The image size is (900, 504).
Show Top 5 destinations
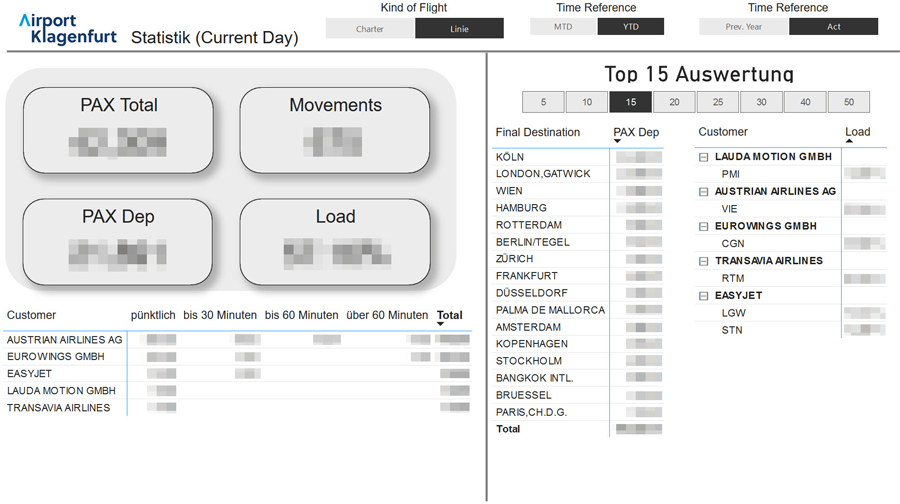[x=543, y=102]
